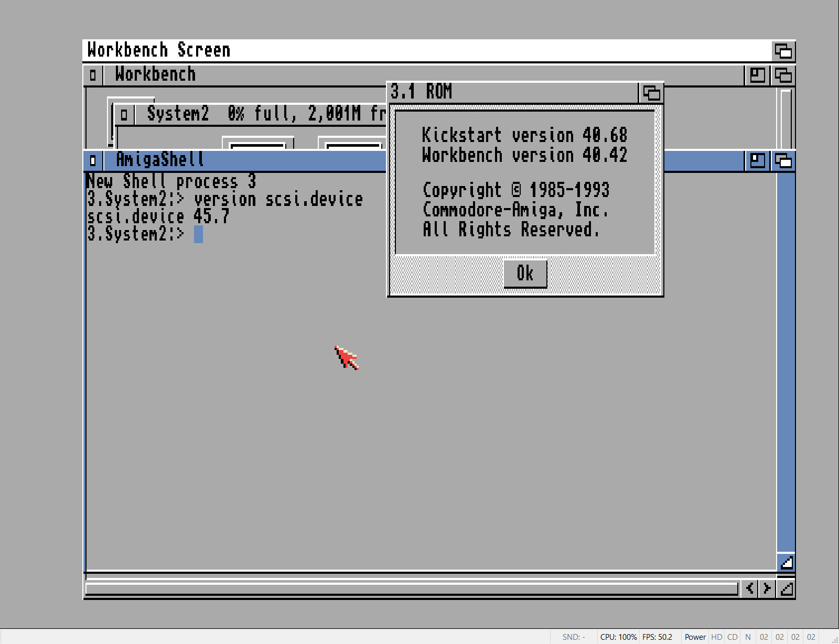Click the 3.1 ROM dialog depth gadget

point(651,93)
